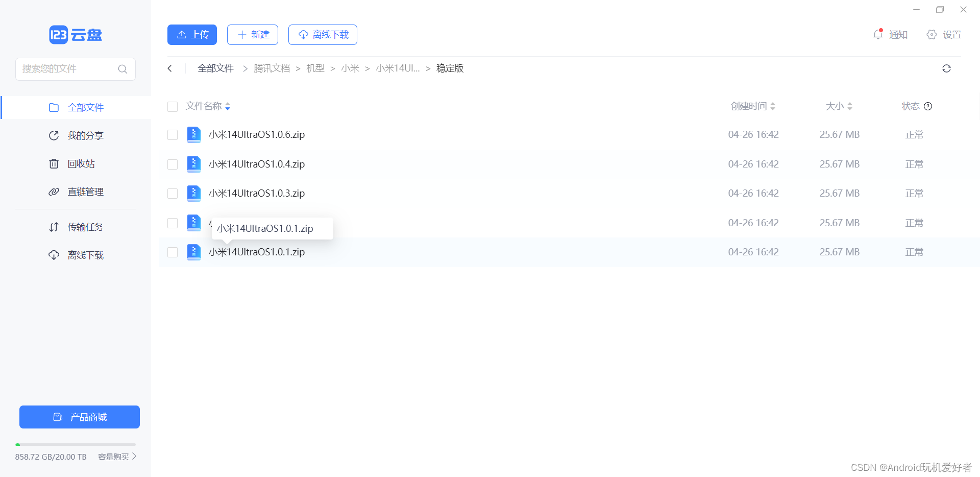Click 04-26 16:42 time of 小米14UltraOS1.0.4.zip
Image resolution: width=980 pixels, height=477 pixels.
[x=753, y=164]
